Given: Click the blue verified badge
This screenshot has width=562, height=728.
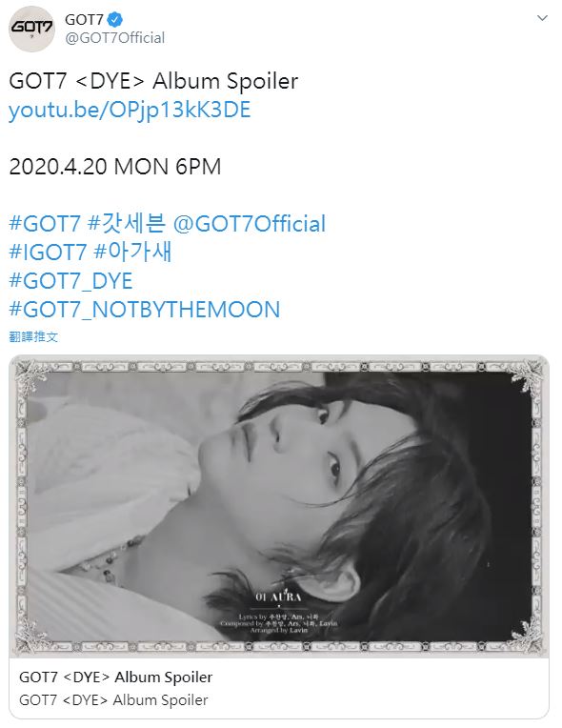Looking at the screenshot, I should tap(115, 19).
